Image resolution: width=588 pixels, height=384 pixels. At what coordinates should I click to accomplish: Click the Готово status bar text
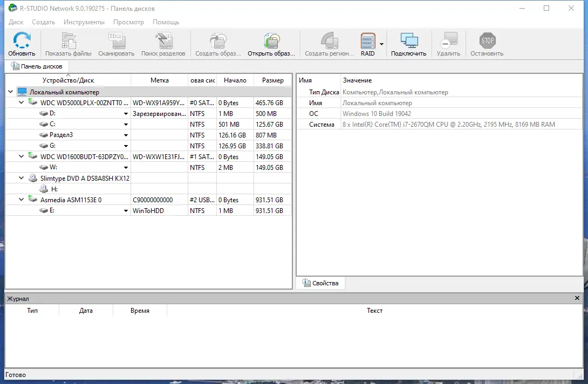click(16, 375)
